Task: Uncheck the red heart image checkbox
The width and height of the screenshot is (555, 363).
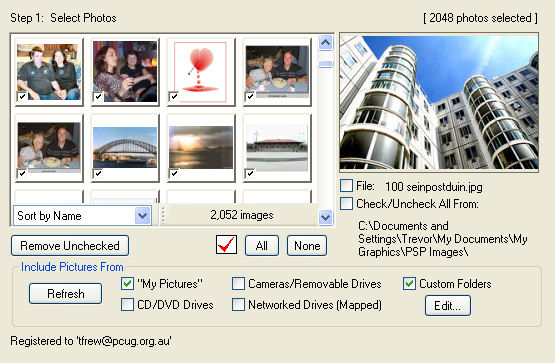Action: [x=174, y=96]
